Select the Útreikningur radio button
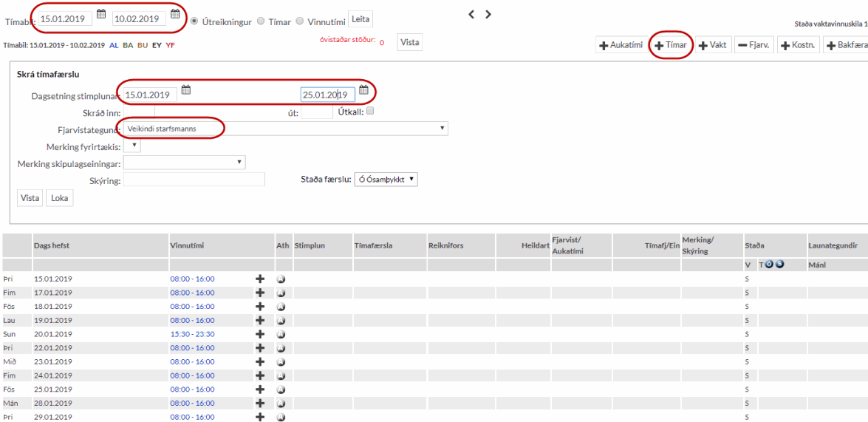Screen dimensions: 868x422 [x=195, y=21]
